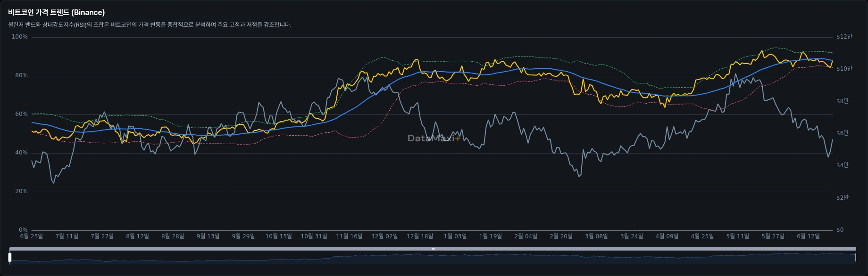Click the chart title 비트코인 가격 트렌드 (Binance)
Viewport: 868px width, 276px height.
(x=56, y=12)
